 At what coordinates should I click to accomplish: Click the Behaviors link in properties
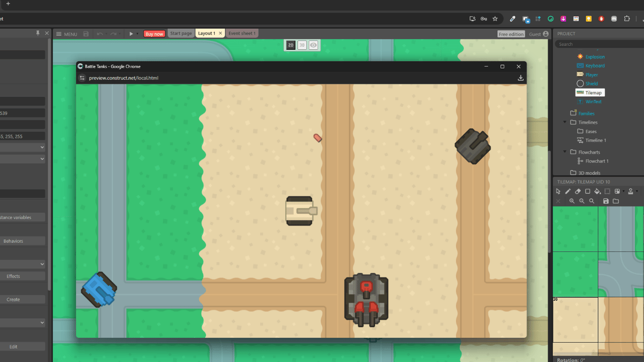point(13,241)
